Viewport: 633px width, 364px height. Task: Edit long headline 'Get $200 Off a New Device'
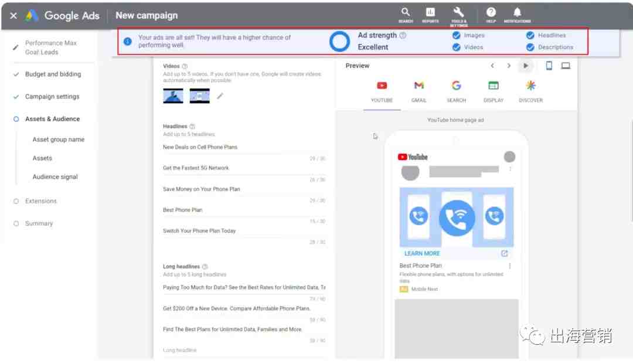pos(244,309)
